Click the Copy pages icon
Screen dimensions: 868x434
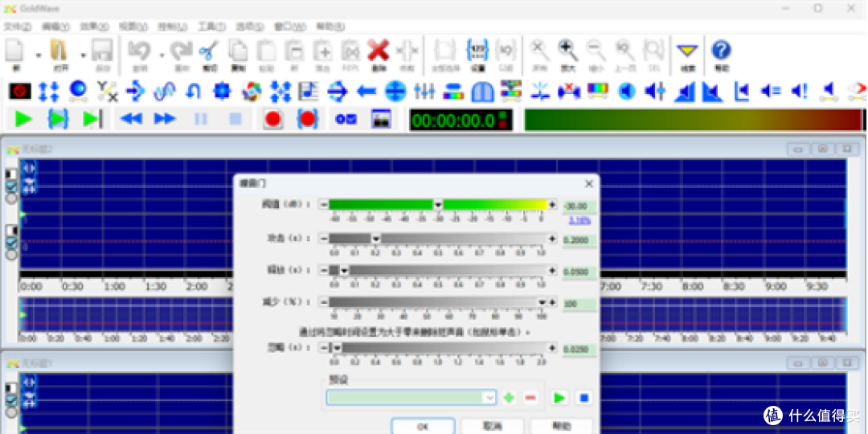tap(238, 51)
